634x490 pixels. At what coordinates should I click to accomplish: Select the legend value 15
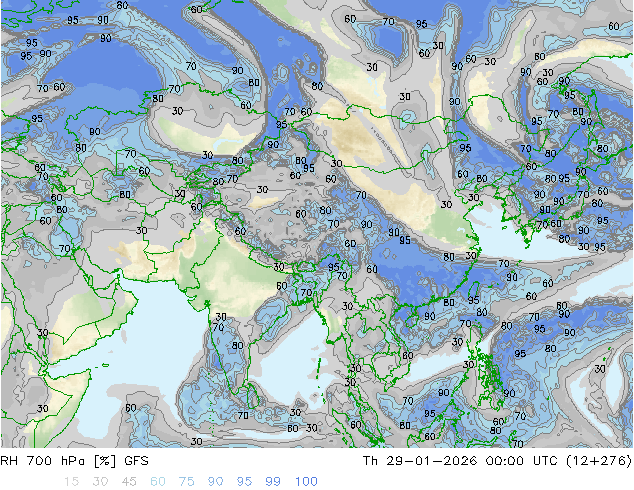(x=71, y=481)
